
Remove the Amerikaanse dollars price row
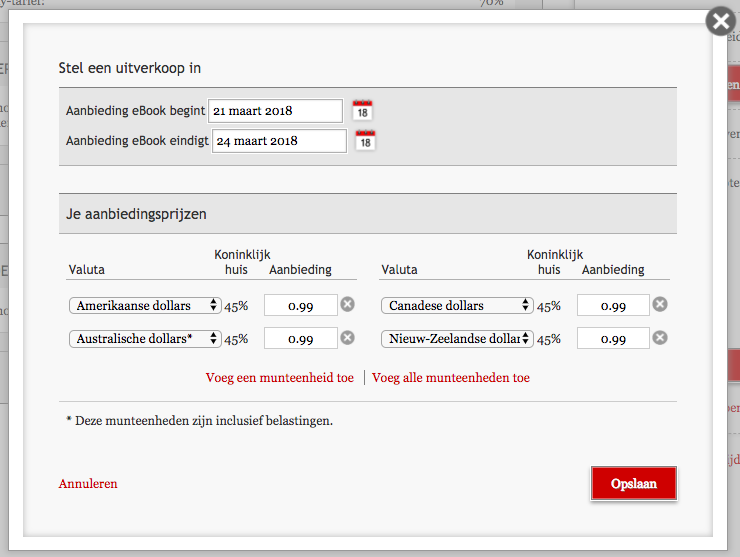pyautogui.click(x=347, y=305)
